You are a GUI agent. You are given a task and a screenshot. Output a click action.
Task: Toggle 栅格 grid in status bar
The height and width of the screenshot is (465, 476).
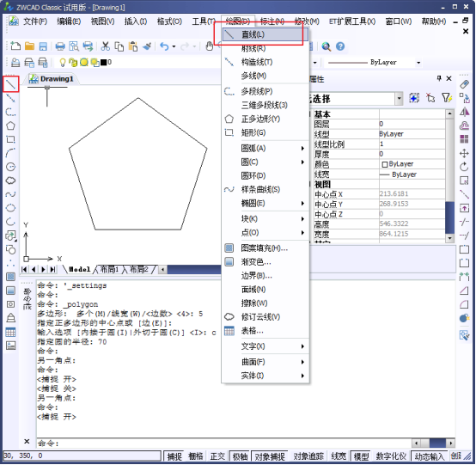[196, 456]
